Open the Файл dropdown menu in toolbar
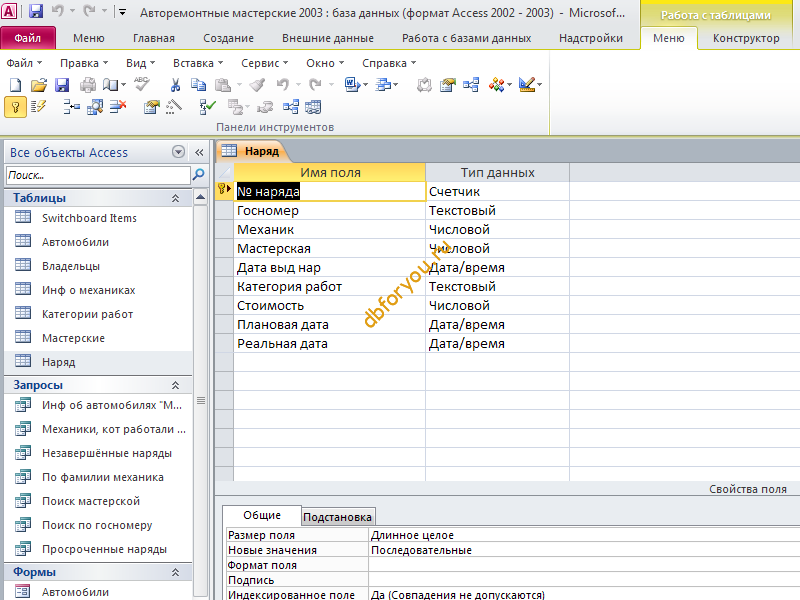Screen dimensions: 800x600 [24, 63]
